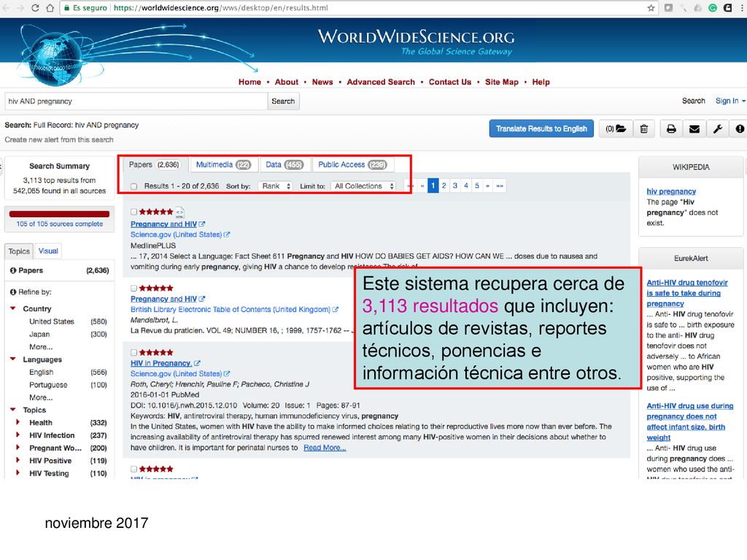Click the Translate Results to English button

[x=541, y=128]
